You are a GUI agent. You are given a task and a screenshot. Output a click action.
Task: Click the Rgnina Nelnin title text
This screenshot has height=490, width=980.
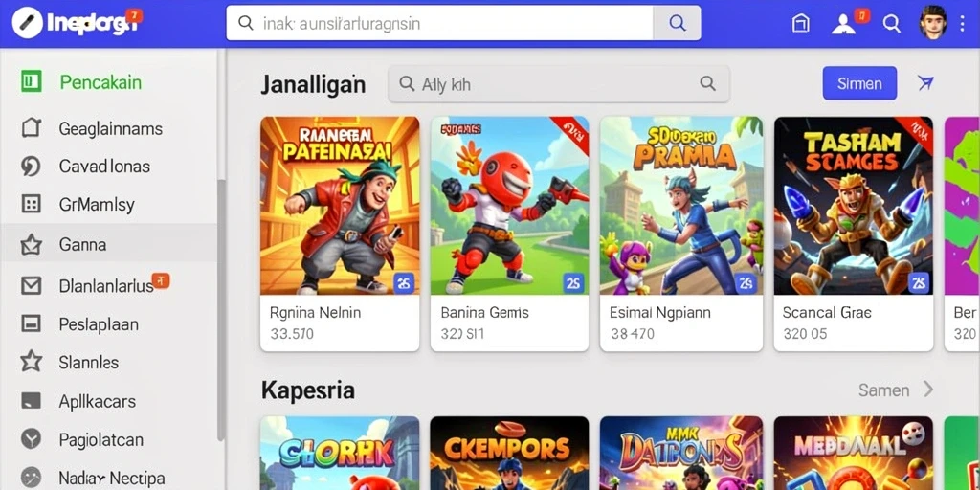[x=315, y=312]
